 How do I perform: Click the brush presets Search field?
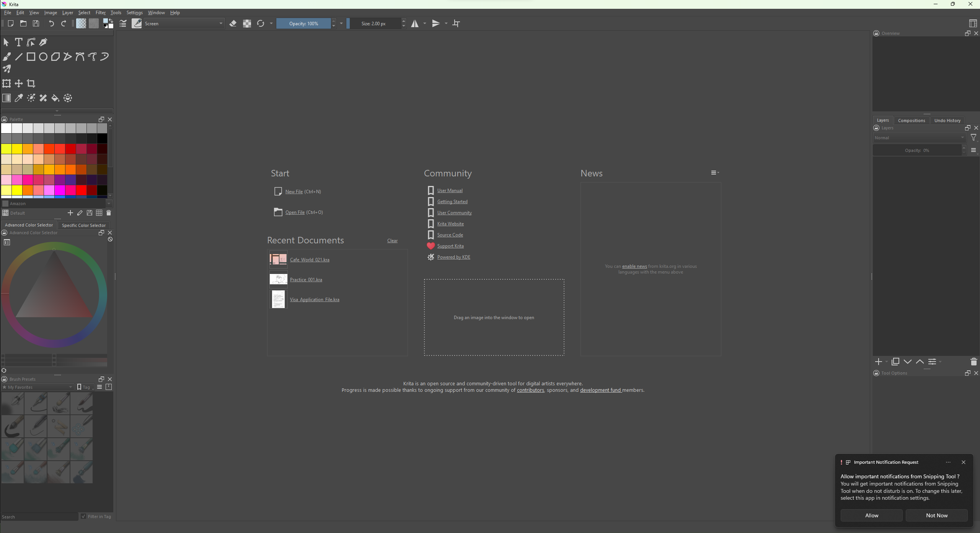coord(39,517)
